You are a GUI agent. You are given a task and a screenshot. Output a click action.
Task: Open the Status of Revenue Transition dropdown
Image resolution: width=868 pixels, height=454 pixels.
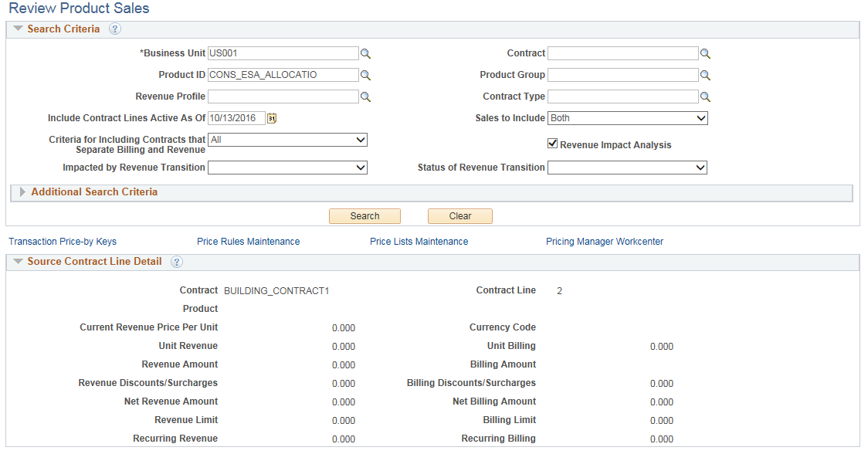pyautogui.click(x=627, y=167)
